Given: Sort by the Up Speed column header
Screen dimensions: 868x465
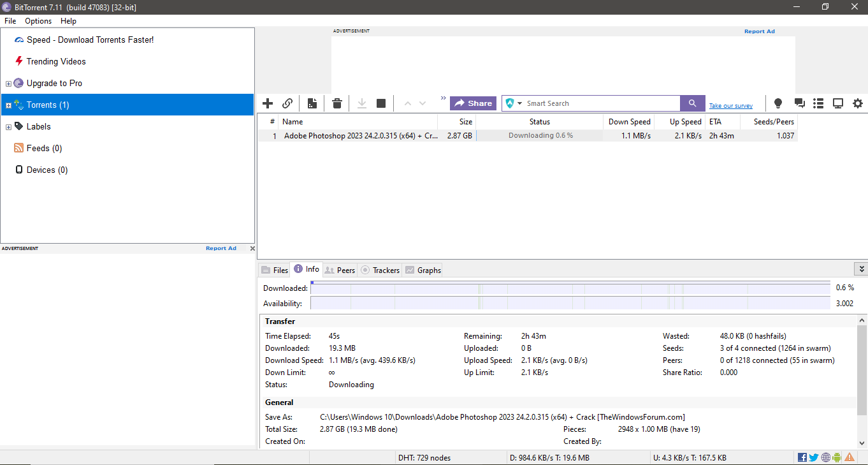Looking at the screenshot, I should coord(681,122).
